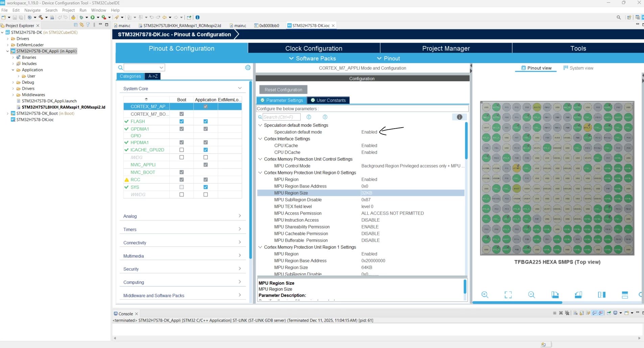Click the green Run button icon
The image size is (644, 348).
coord(92,17)
